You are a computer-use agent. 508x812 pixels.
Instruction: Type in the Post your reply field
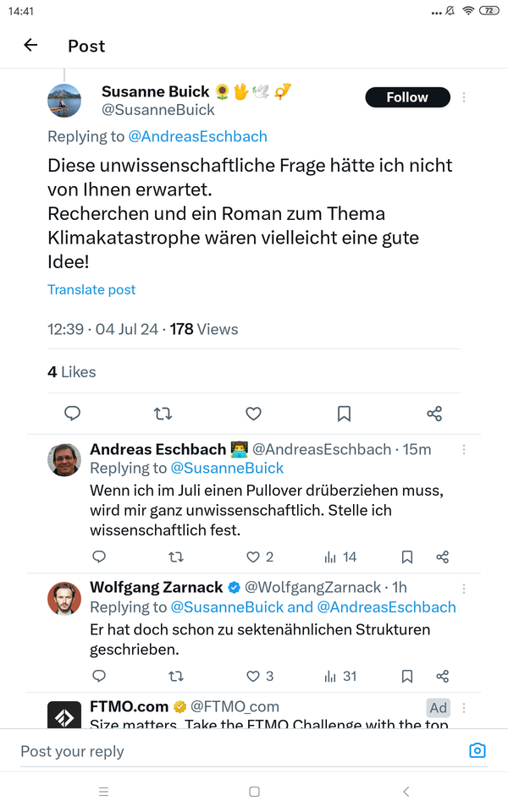237,751
